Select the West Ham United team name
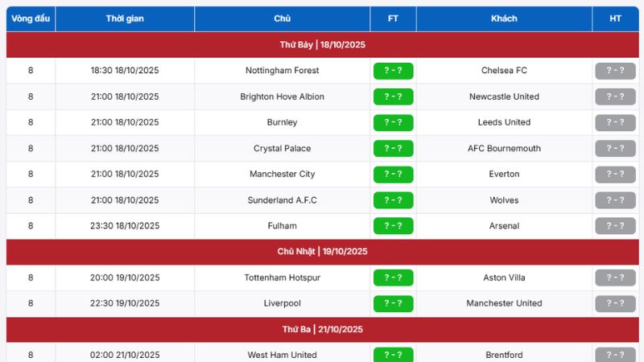 click(x=282, y=355)
